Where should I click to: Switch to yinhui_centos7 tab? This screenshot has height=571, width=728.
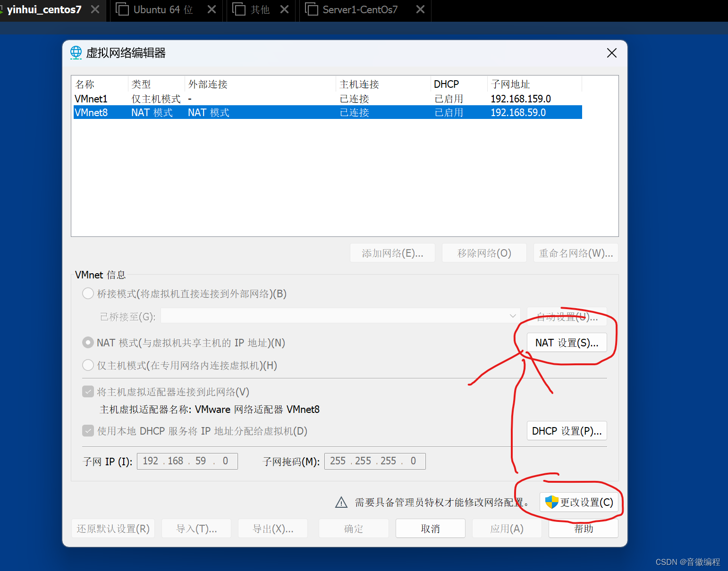point(43,9)
